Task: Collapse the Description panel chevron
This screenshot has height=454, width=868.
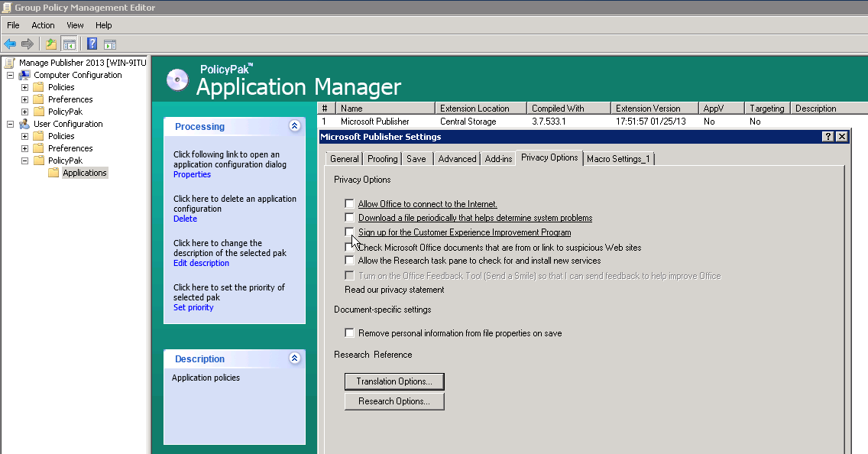Action: pos(294,358)
